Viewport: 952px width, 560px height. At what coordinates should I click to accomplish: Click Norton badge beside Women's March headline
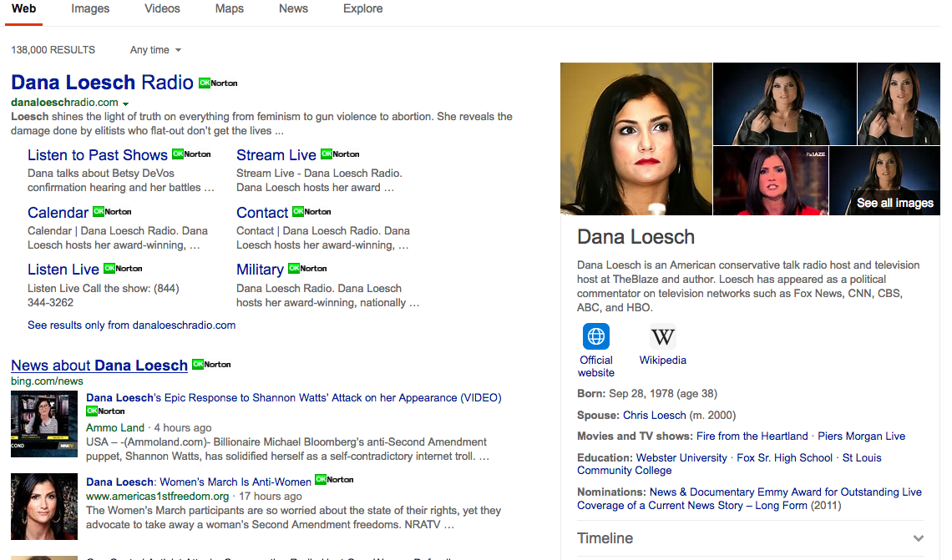click(334, 479)
